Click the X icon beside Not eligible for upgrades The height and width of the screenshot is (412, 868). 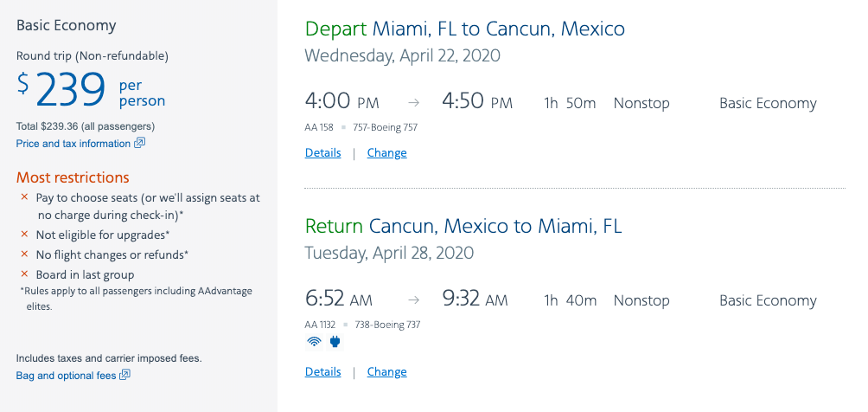pos(24,235)
